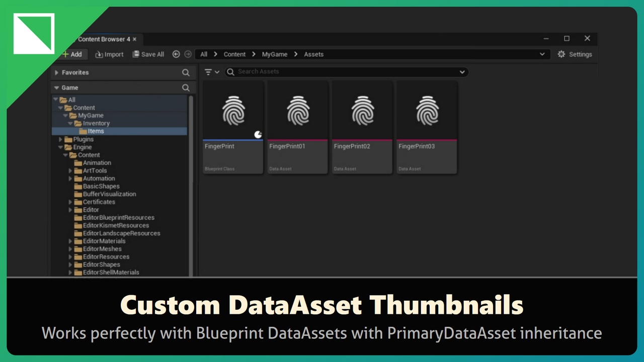Click Save All in the toolbar
The height and width of the screenshot is (362, 644).
(148, 54)
